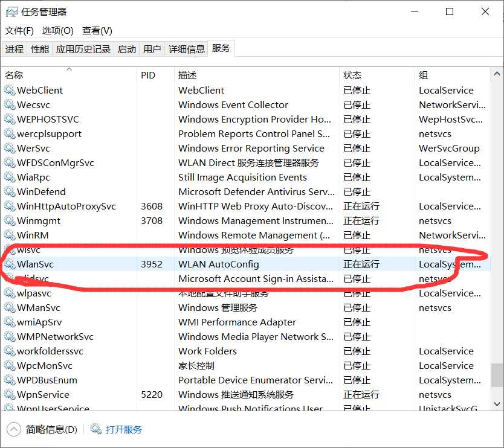The height and width of the screenshot is (448, 504).
Task: Click the Winmgmt service icon
Action: point(10,220)
